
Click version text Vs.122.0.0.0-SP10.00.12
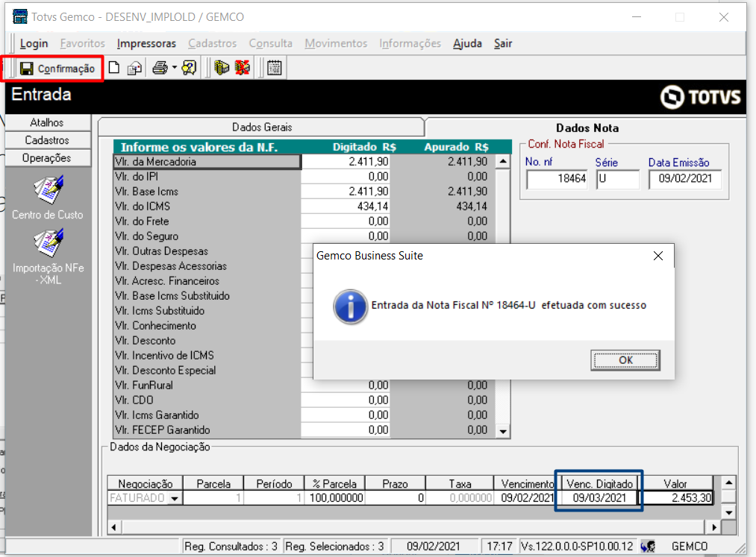(x=577, y=547)
